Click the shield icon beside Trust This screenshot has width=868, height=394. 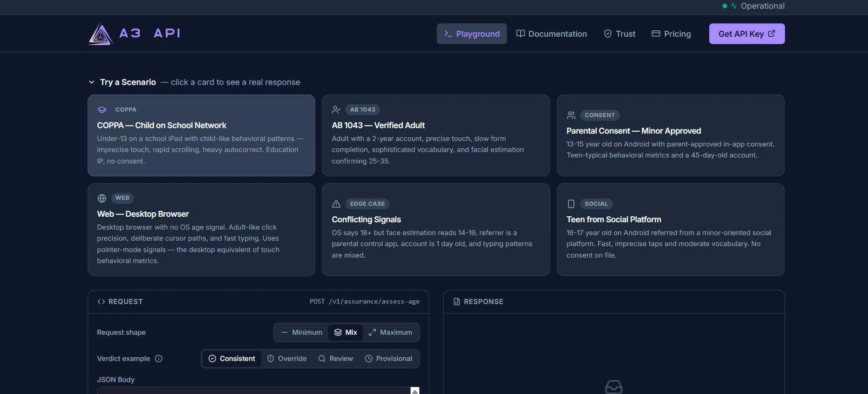(x=608, y=34)
